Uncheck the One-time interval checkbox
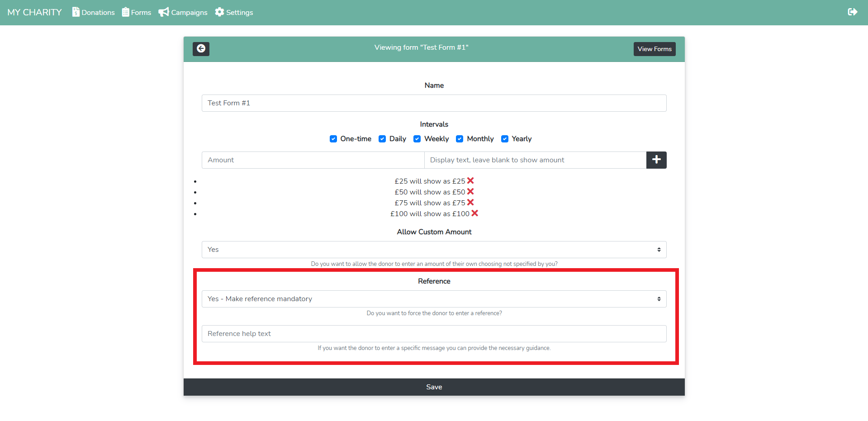The image size is (868, 421). [333, 139]
